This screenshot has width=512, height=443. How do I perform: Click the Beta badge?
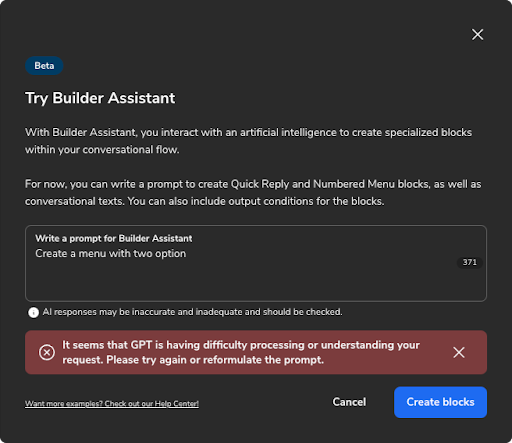point(44,66)
